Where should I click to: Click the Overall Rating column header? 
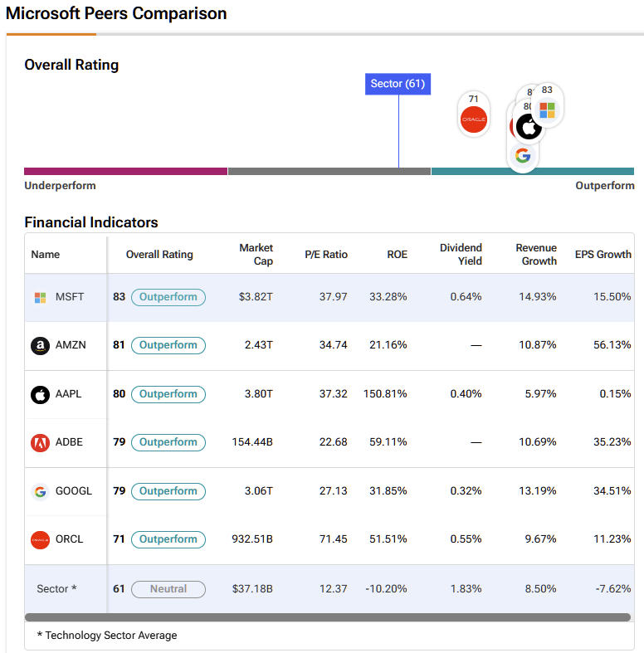click(159, 254)
